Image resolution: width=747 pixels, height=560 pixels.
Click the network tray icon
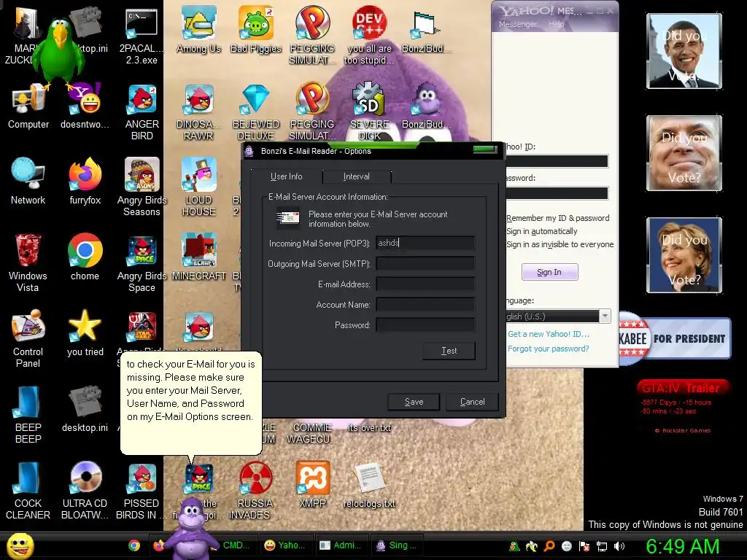tap(602, 546)
